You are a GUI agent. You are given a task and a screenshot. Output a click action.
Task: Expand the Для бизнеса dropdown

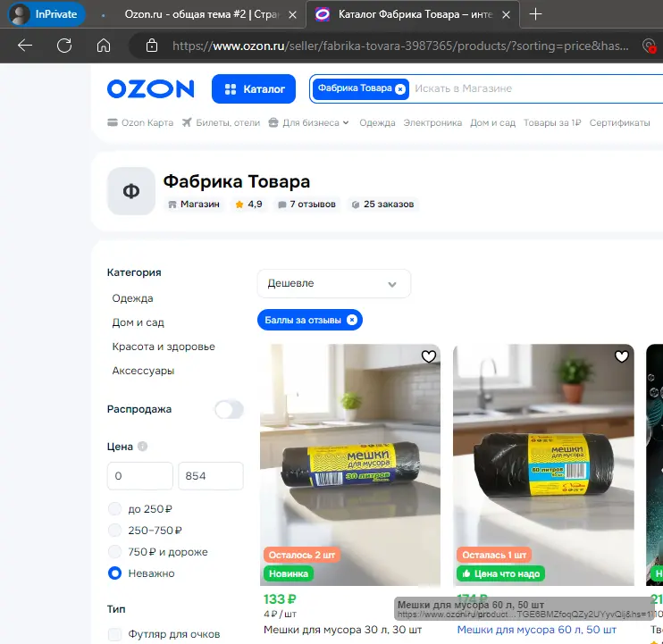[308, 122]
